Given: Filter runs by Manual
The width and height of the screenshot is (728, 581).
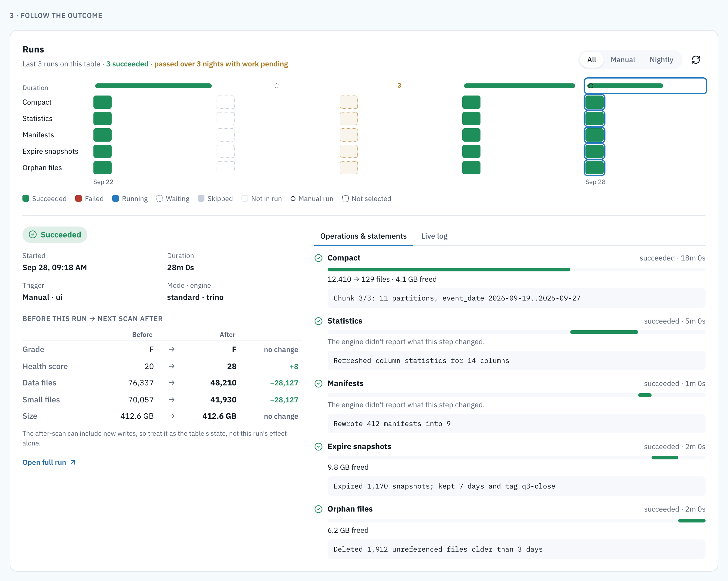Looking at the screenshot, I should point(622,60).
